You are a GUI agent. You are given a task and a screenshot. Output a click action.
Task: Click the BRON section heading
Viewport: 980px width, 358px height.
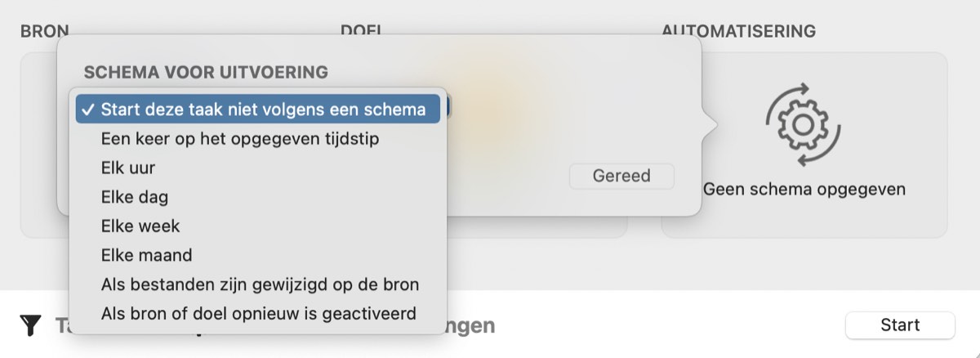pyautogui.click(x=45, y=32)
